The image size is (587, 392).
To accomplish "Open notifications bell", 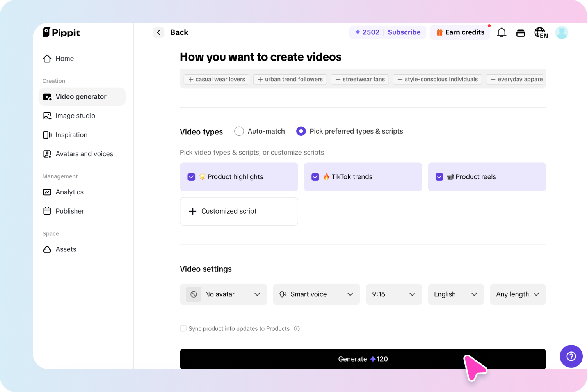I will click(x=502, y=32).
